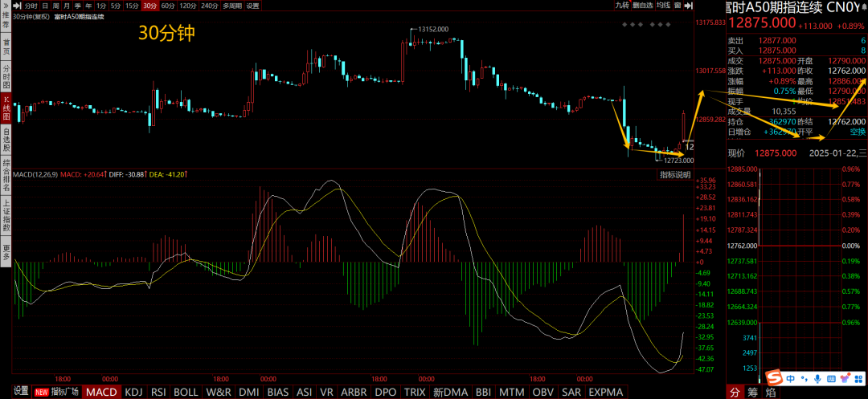
Task: Select the 筹 chip distribution tab
Action: pyautogui.click(x=751, y=392)
